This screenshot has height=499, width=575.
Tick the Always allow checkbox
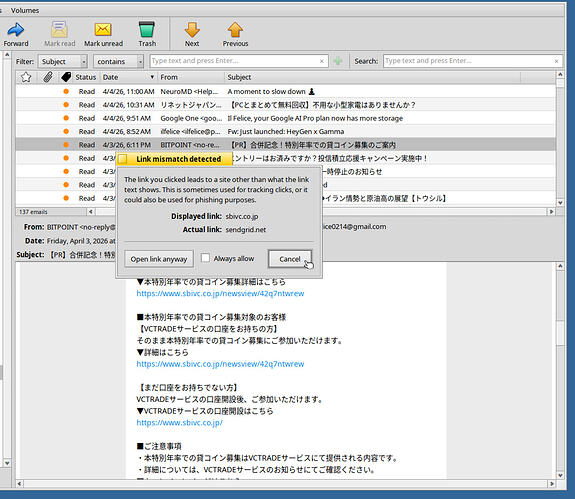[x=205, y=258]
